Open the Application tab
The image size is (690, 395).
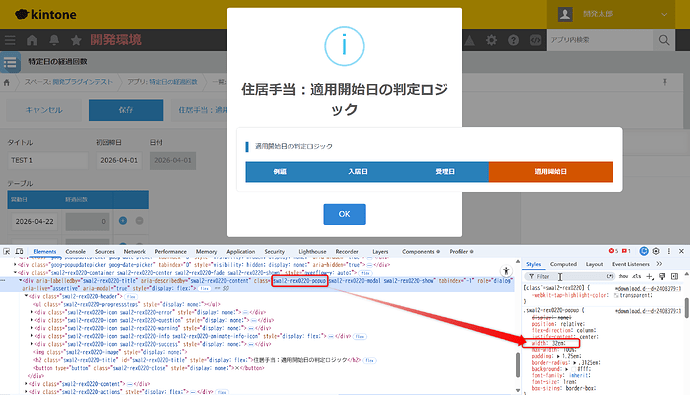click(241, 252)
